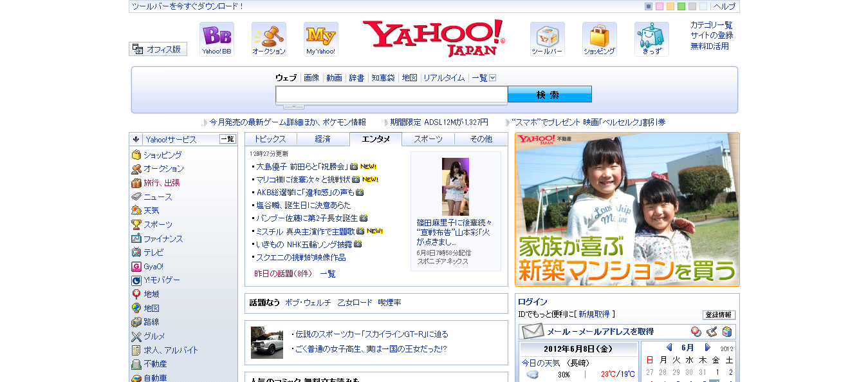Select the 画像 search tab
Viewport: 868px width, 382px height.
(x=311, y=78)
